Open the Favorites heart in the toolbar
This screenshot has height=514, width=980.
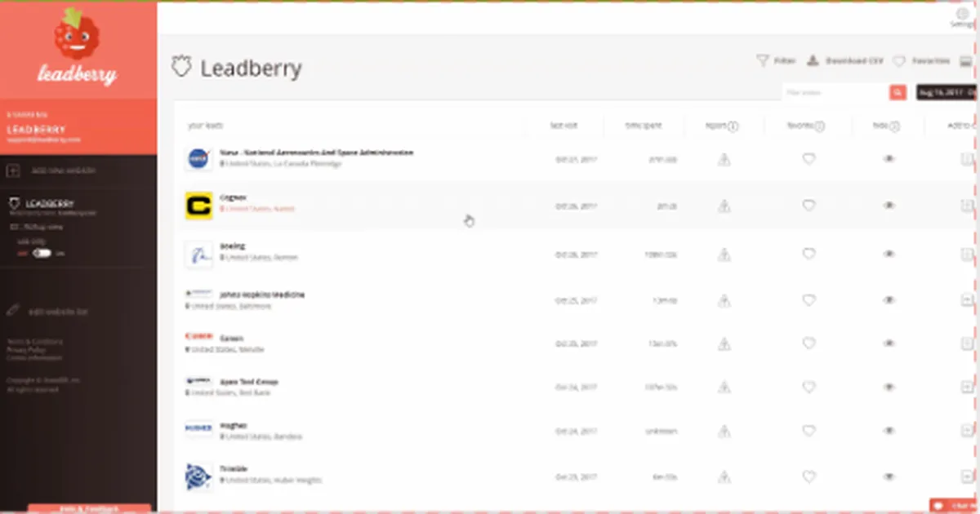point(899,61)
